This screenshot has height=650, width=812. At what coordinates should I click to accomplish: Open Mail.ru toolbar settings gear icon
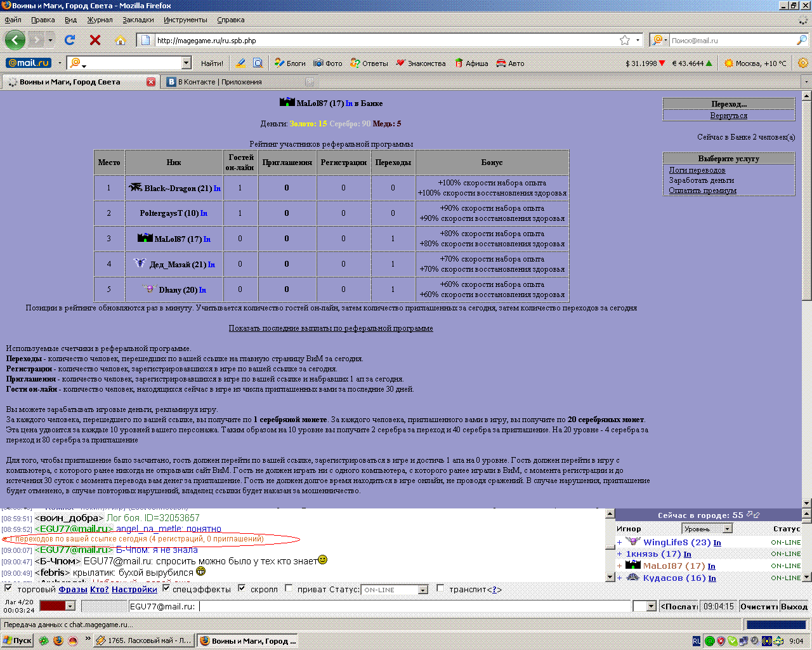(802, 63)
